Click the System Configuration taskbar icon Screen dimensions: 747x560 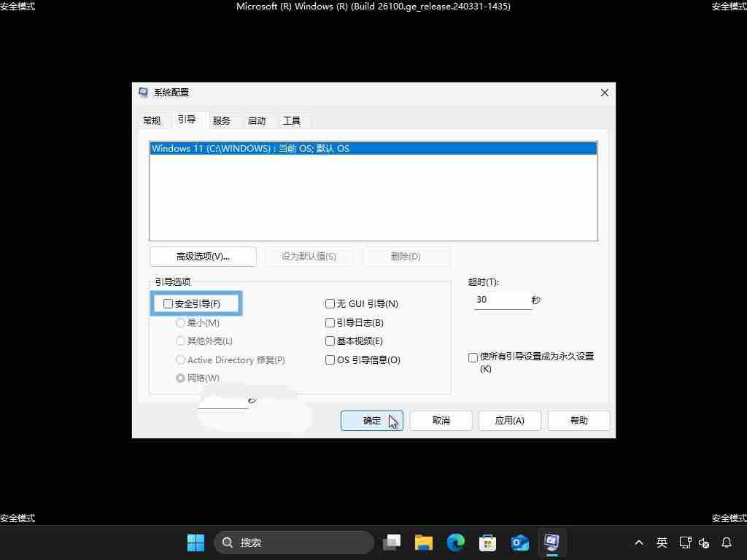pos(551,542)
